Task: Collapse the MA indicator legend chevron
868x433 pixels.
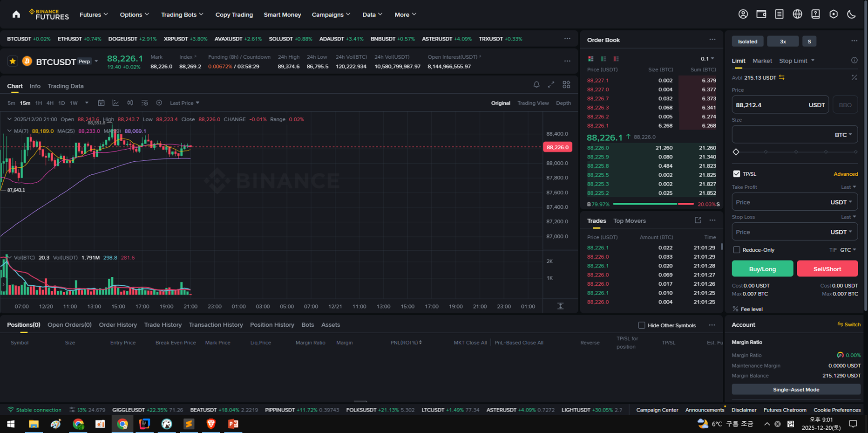Action: [x=9, y=131]
